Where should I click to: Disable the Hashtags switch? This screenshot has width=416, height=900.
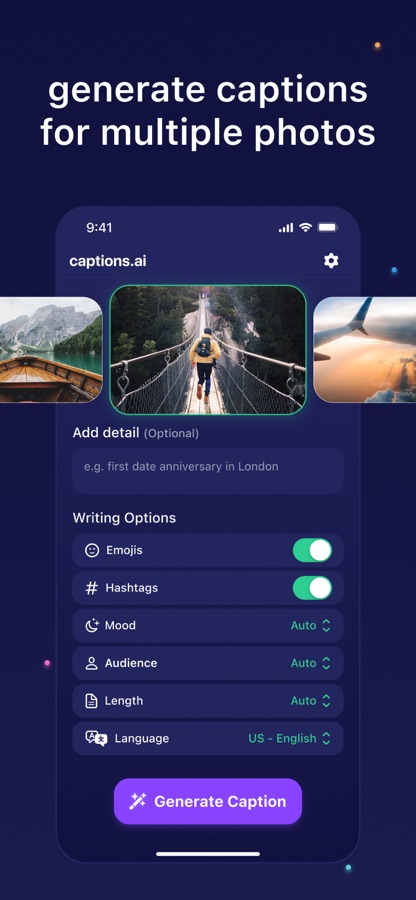pos(312,588)
